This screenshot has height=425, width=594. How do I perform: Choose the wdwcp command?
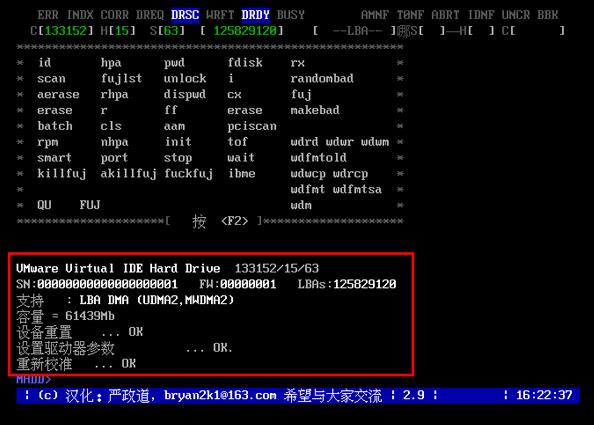[308, 174]
